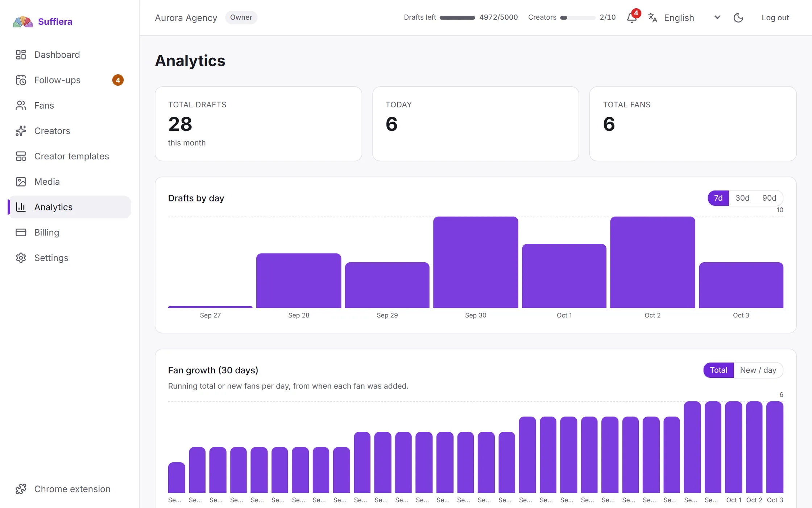This screenshot has height=508, width=812.
Task: Switch fan growth to New / day
Action: [x=758, y=370]
